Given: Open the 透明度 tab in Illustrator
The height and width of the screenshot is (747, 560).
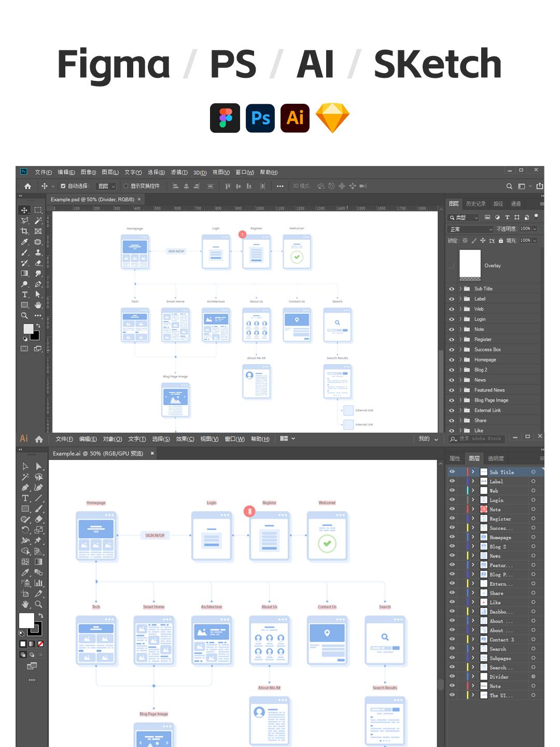Looking at the screenshot, I should coord(496,459).
